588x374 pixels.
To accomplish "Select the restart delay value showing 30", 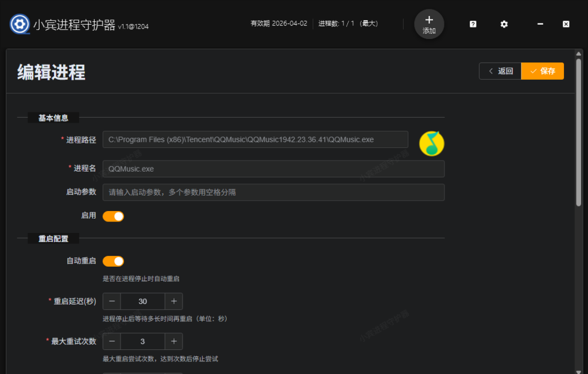I will coord(142,301).
